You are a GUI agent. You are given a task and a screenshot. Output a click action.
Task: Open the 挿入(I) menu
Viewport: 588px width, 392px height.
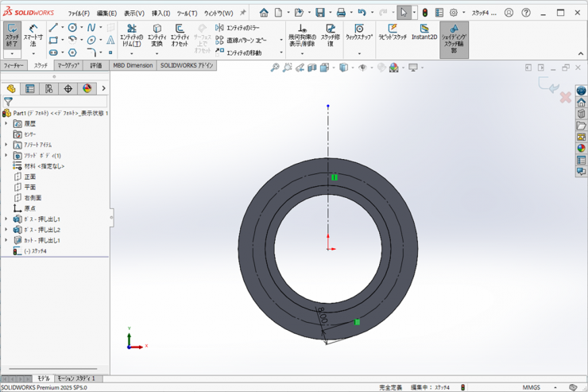coord(161,14)
